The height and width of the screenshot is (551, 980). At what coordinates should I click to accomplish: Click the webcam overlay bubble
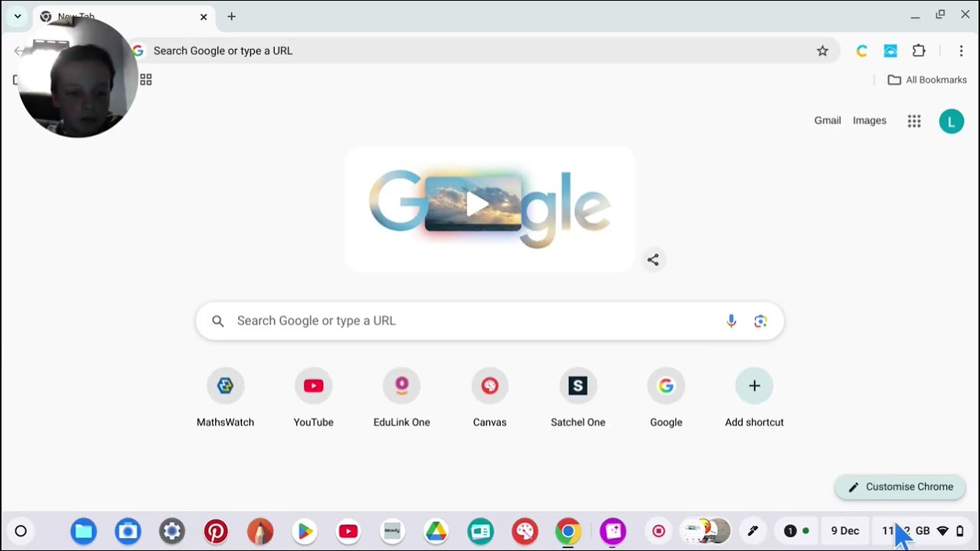(77, 77)
